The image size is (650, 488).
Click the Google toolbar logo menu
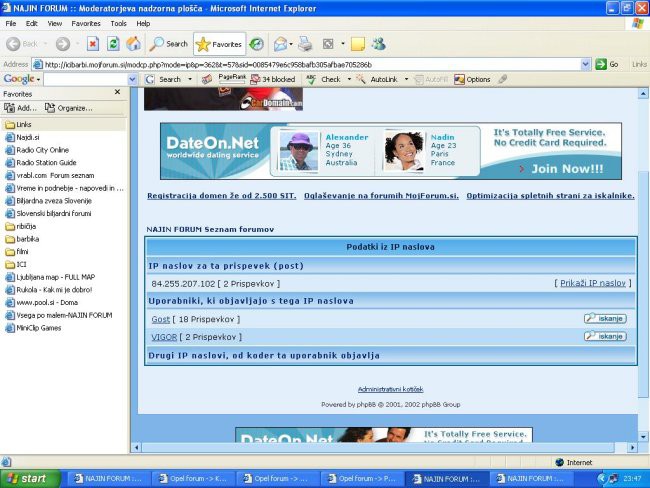(x=22, y=79)
